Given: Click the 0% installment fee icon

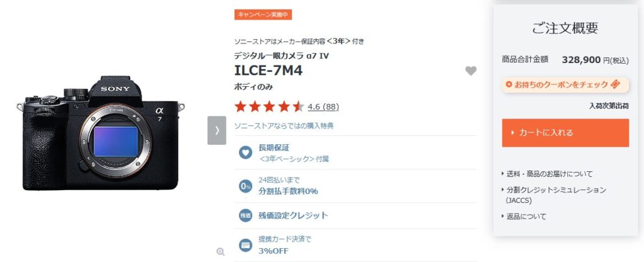Looking at the screenshot, I should (246, 186).
